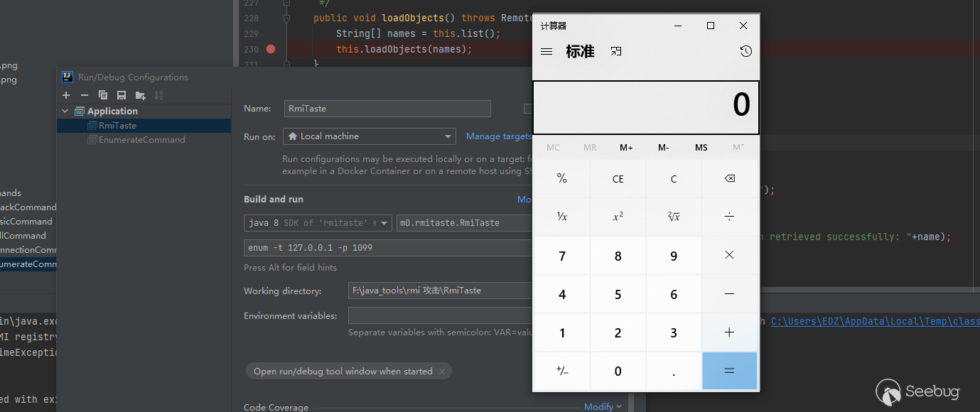Viewport: 980px width, 412px height.
Task: Select the RmiTaste configuration in tree
Action: point(117,126)
